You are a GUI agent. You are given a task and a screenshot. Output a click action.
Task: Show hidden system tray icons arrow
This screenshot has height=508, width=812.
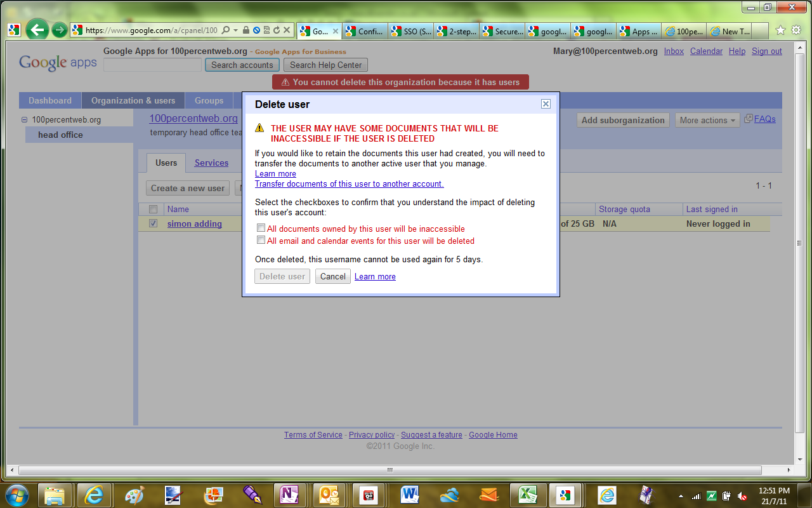(x=681, y=495)
